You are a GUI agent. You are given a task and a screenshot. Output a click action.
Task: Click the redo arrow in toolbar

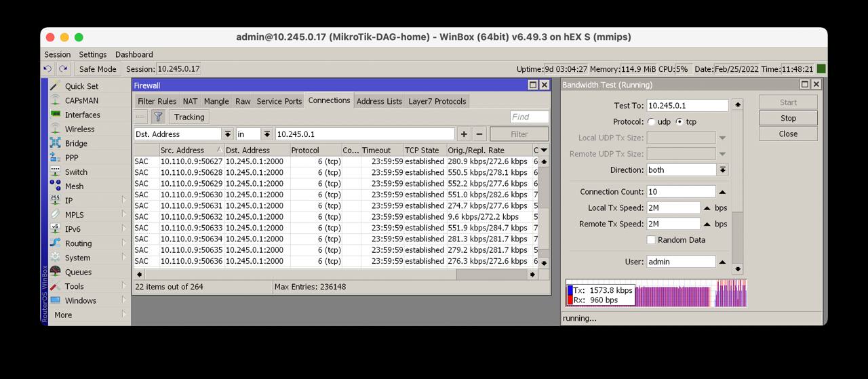[63, 68]
